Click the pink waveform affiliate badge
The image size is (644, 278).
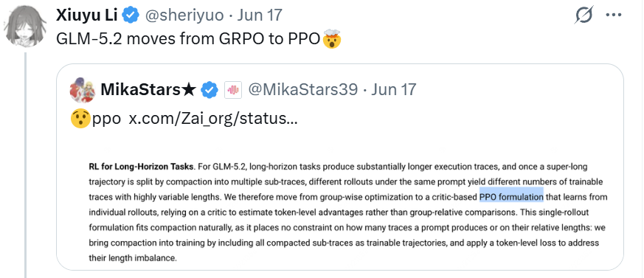(x=233, y=90)
